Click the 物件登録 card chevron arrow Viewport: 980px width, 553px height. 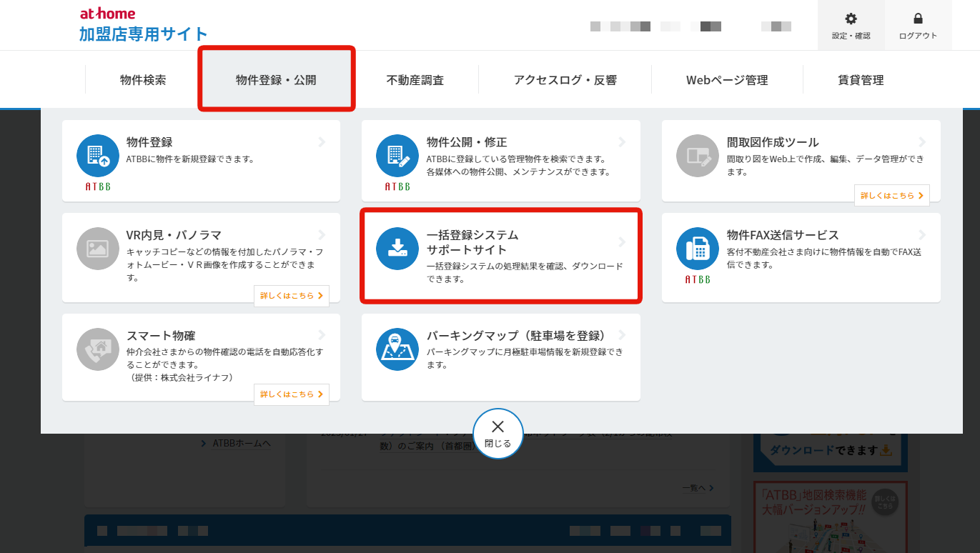(x=322, y=142)
